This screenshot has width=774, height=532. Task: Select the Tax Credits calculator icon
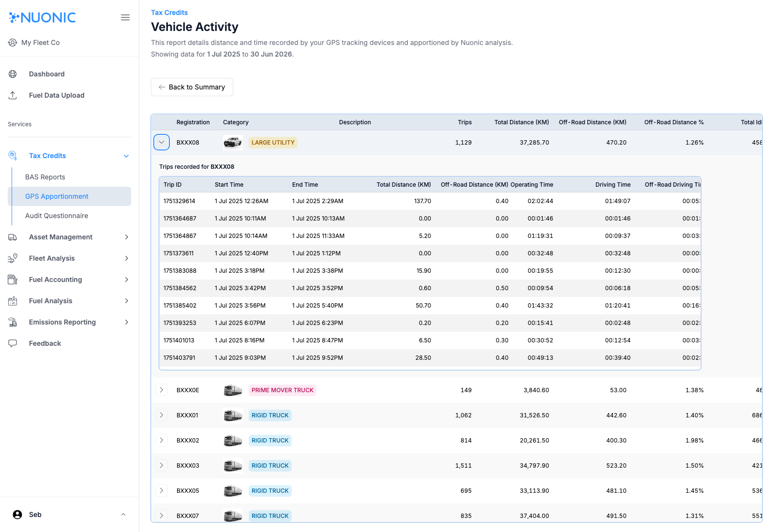tap(12, 155)
